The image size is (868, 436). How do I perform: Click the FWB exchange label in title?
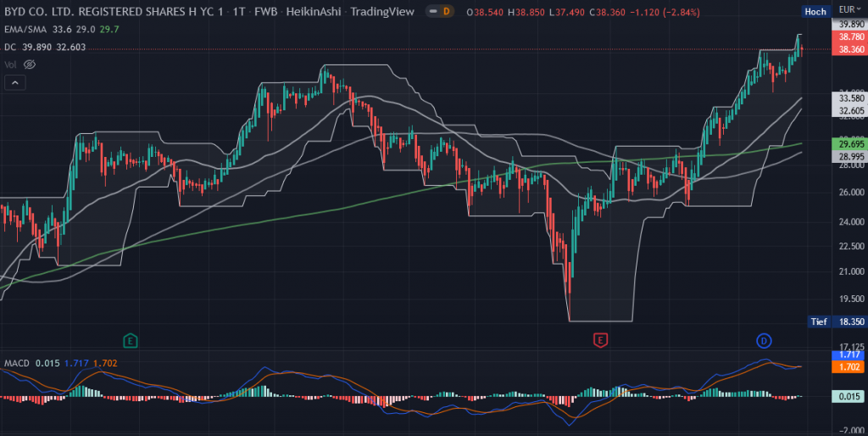click(x=265, y=12)
